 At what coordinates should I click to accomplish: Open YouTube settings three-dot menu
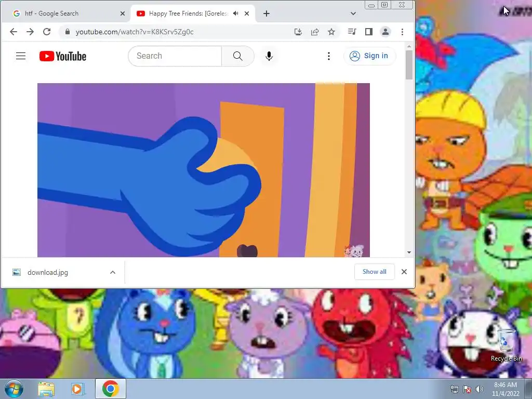(328, 56)
